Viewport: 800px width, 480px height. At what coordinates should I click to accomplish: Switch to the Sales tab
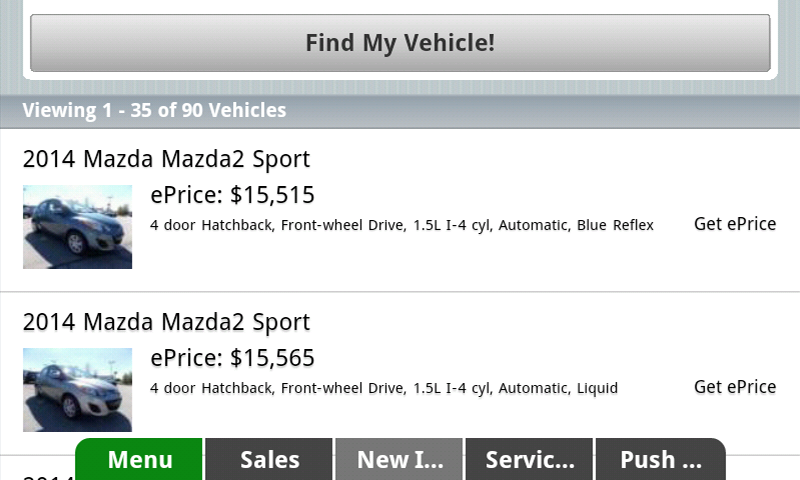pyautogui.click(x=269, y=460)
